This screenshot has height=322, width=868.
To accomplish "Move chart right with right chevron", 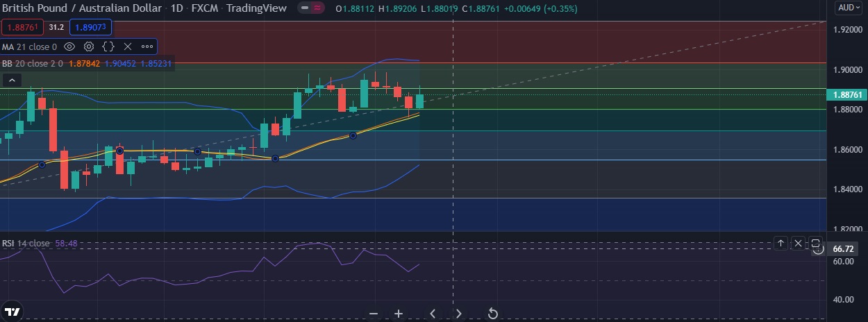I will tap(459, 314).
